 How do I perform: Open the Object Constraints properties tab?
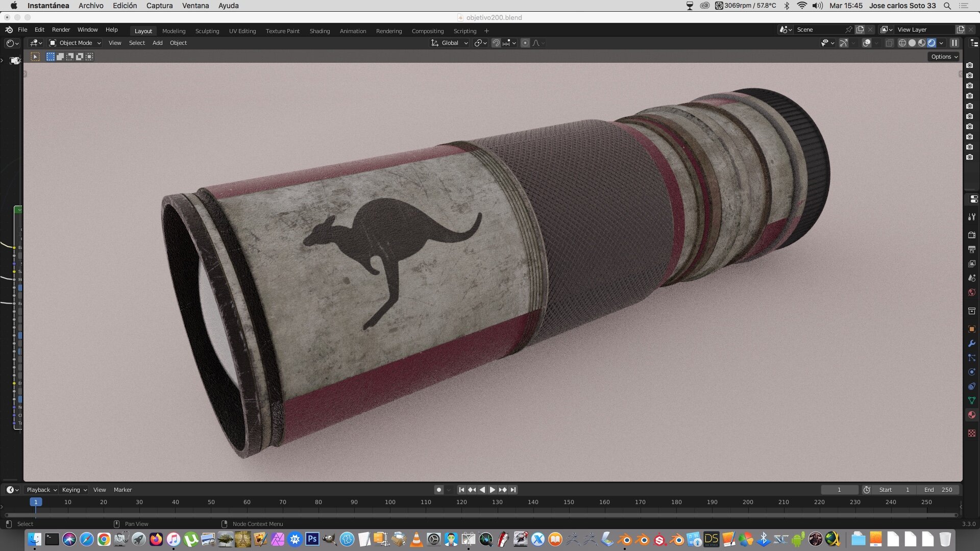pos(972,386)
